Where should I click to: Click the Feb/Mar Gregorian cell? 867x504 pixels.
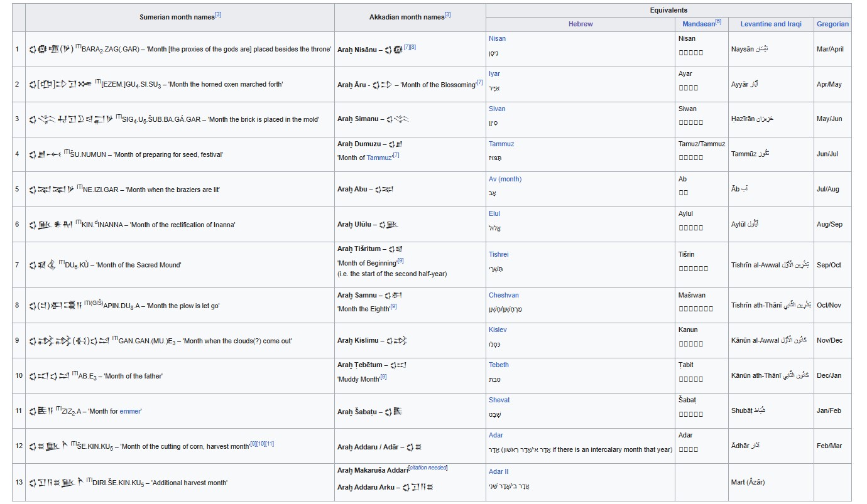832,446
